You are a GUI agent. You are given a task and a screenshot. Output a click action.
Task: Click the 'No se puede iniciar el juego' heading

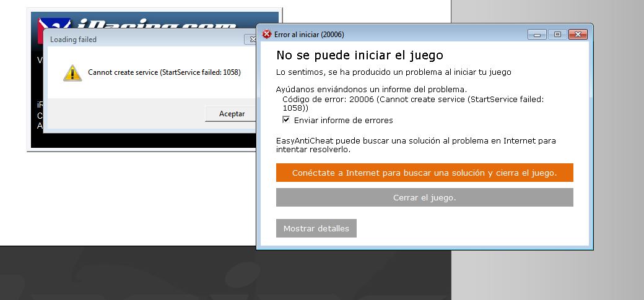click(x=359, y=55)
